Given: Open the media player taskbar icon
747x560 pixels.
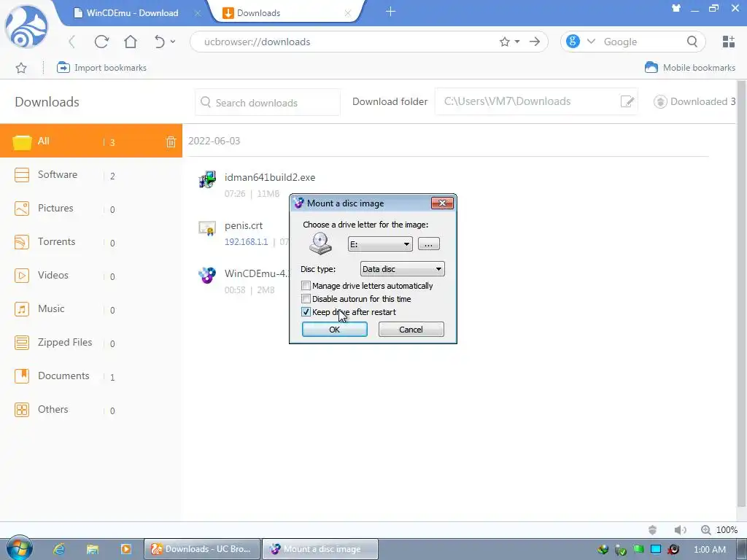Looking at the screenshot, I should 125,549.
